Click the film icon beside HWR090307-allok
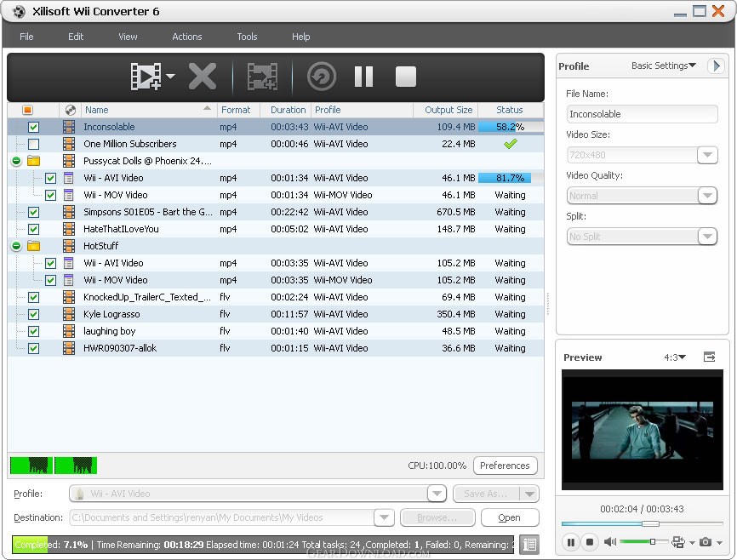The image size is (737, 560). (69, 348)
